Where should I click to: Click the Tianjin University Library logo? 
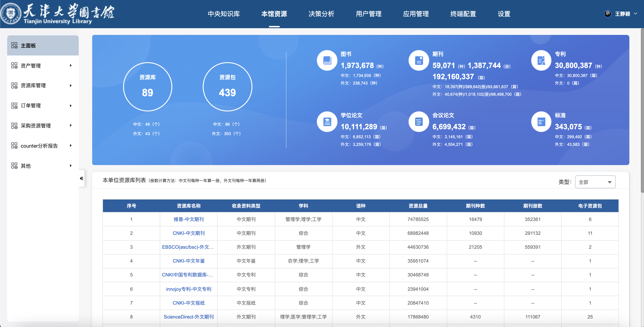click(x=58, y=13)
